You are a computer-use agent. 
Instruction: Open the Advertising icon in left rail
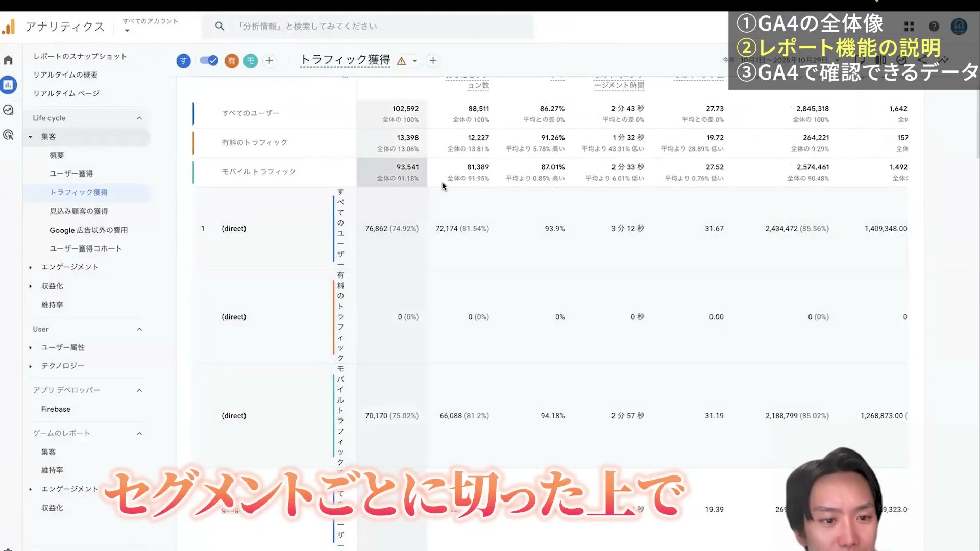click(x=8, y=135)
